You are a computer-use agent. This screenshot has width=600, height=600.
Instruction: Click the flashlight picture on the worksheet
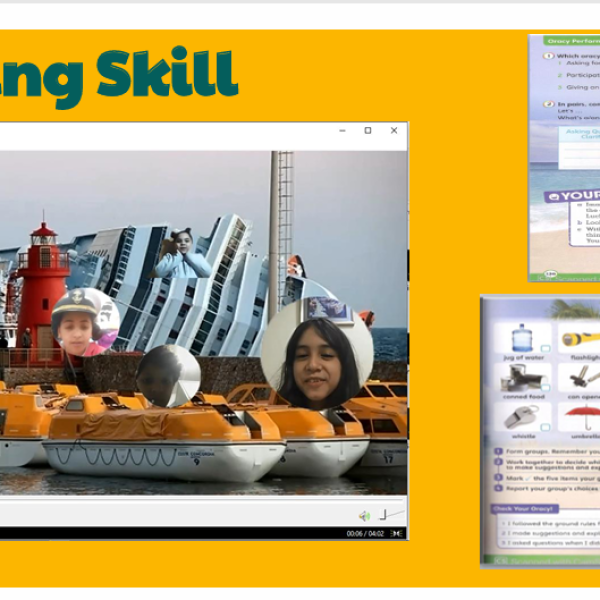point(579,338)
